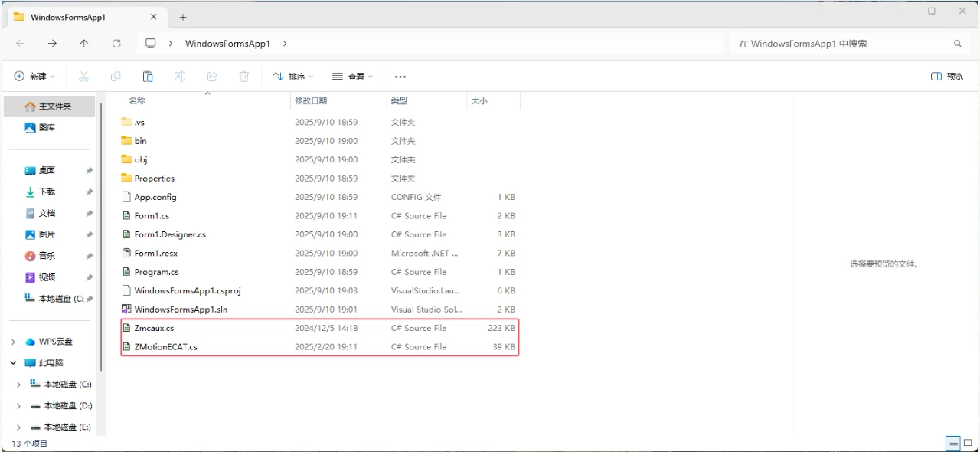This screenshot has width=980, height=452.
Task: Open the 排序 sort dropdown
Action: [293, 76]
